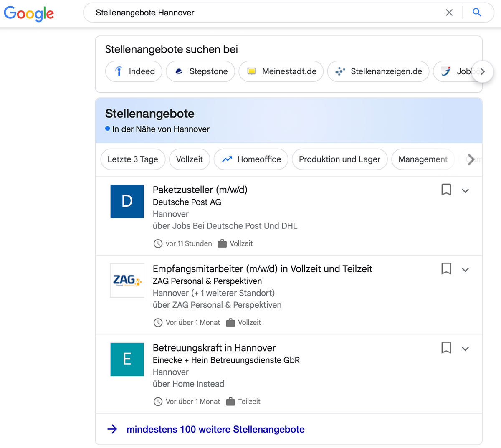This screenshot has width=501, height=448.
Task: Apply the Management filter chip
Action: click(x=423, y=159)
